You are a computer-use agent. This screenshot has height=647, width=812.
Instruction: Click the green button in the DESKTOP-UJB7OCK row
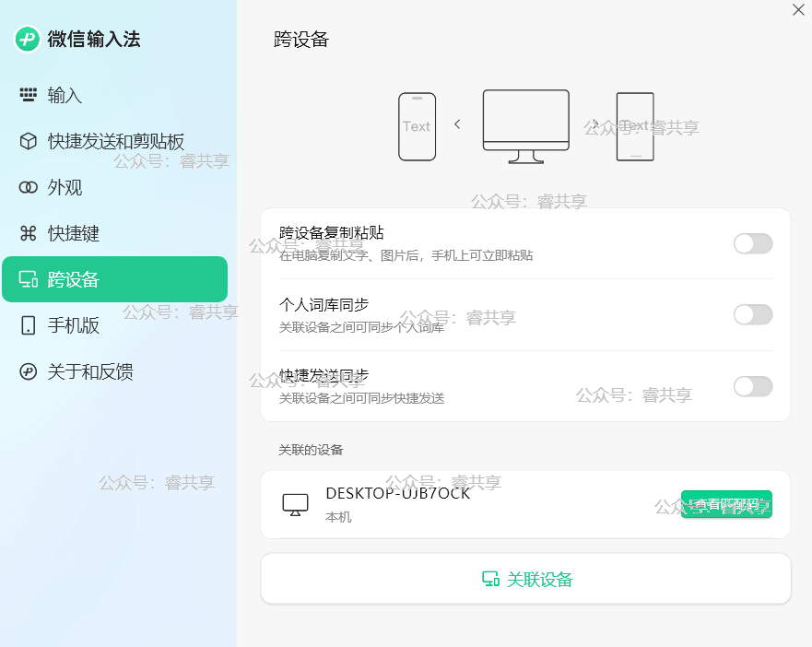point(726,504)
